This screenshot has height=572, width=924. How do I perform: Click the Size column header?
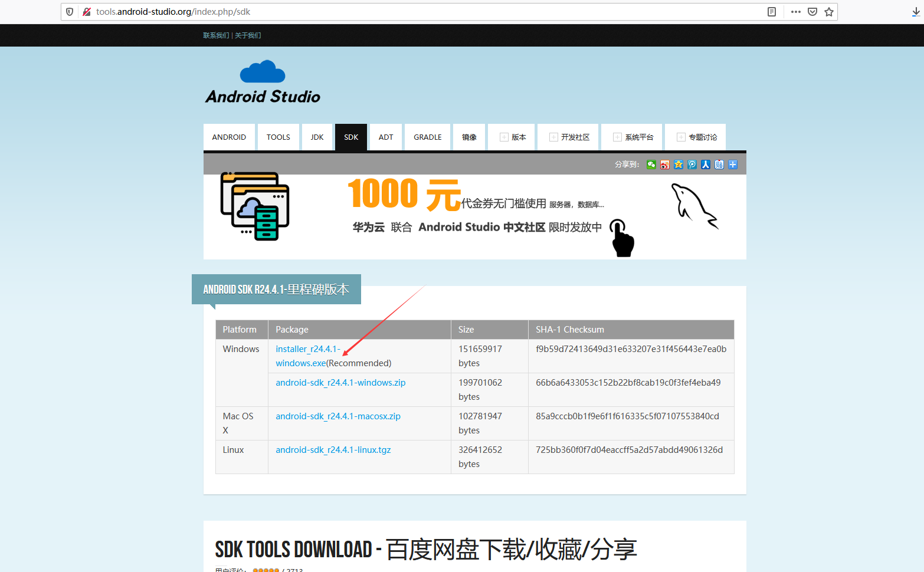pos(490,330)
